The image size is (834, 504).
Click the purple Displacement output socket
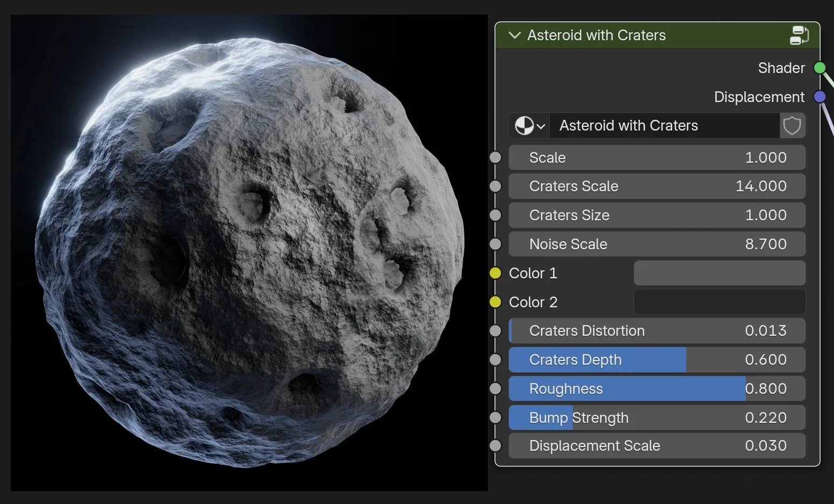tap(819, 97)
